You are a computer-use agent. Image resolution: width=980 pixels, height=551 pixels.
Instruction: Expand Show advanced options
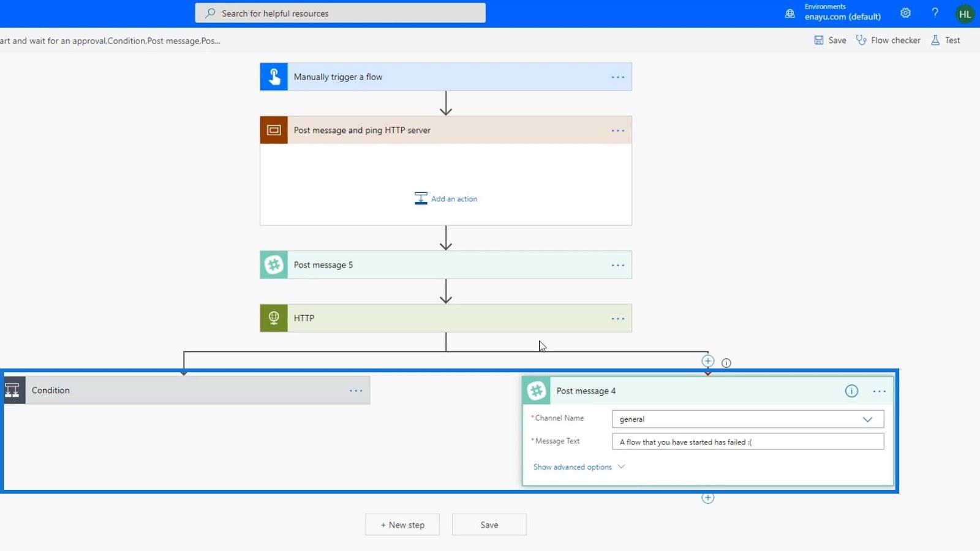coord(579,467)
